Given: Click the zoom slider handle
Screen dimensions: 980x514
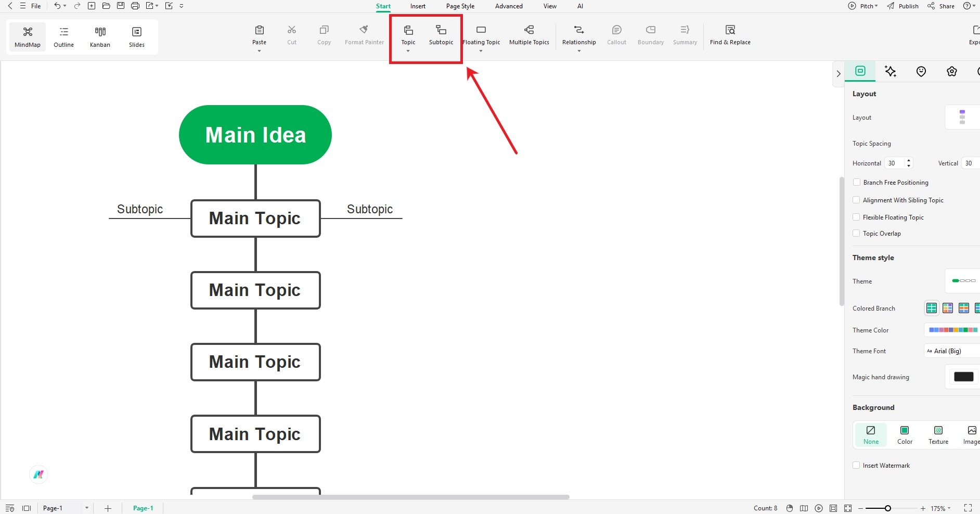Looking at the screenshot, I should 887,508.
